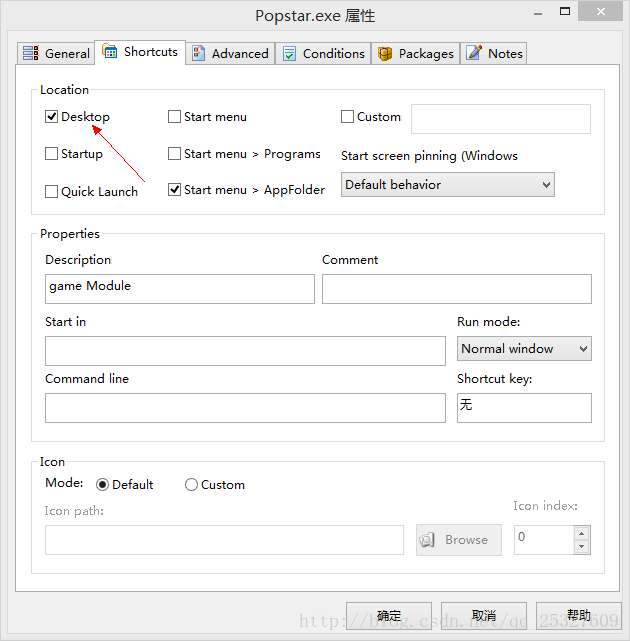Open help with the 帮助 button
Screen dimensions: 630x641
(x=578, y=616)
